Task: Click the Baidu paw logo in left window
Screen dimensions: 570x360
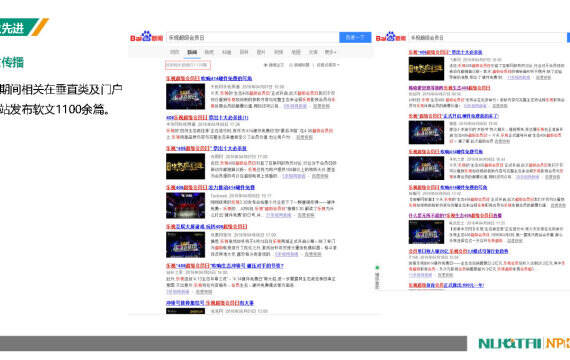Action: 146,37
